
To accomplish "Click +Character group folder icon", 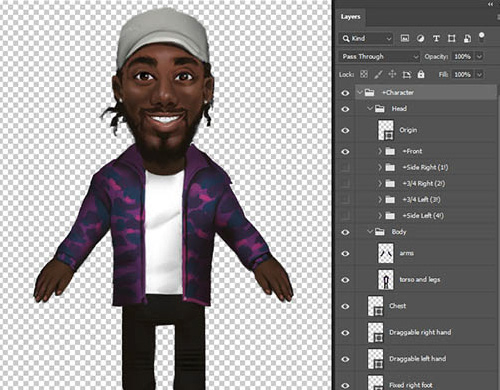I will click(x=369, y=92).
